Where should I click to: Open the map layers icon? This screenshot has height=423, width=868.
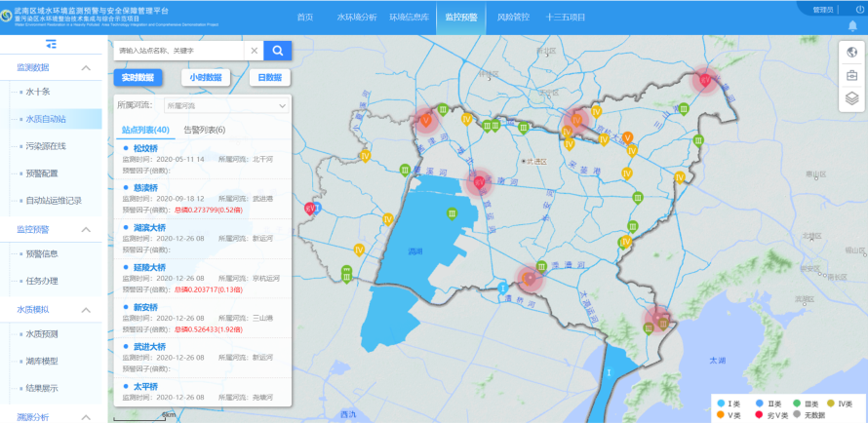(x=852, y=99)
